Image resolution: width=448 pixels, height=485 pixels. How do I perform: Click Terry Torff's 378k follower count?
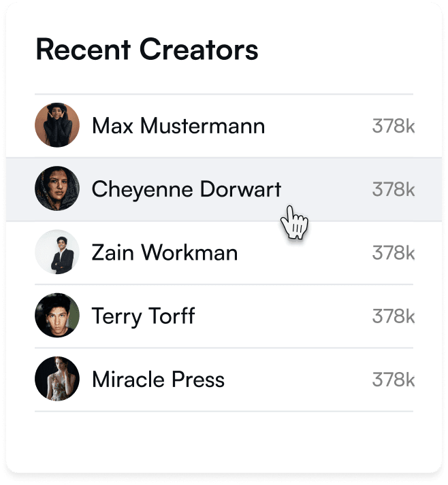[394, 316]
